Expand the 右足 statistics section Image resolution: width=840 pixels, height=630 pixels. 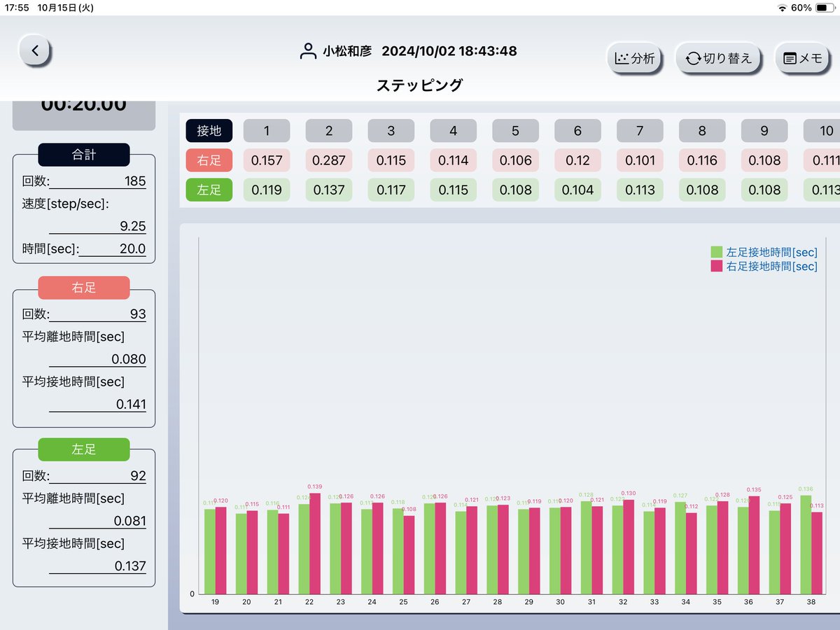83,288
